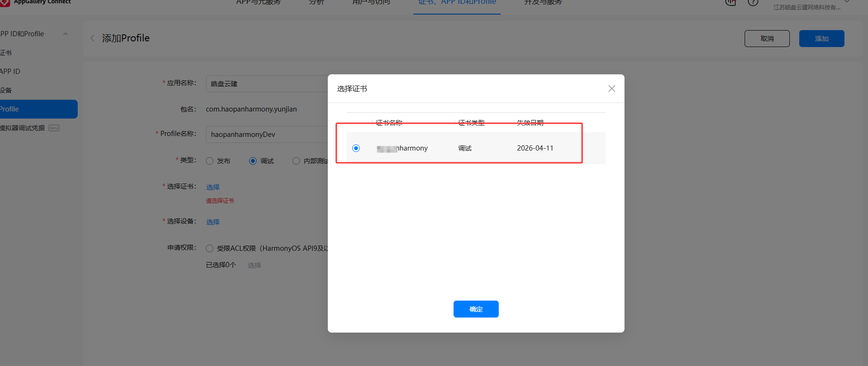Collapse the APP ID和Profile sidebar section

pos(65,34)
